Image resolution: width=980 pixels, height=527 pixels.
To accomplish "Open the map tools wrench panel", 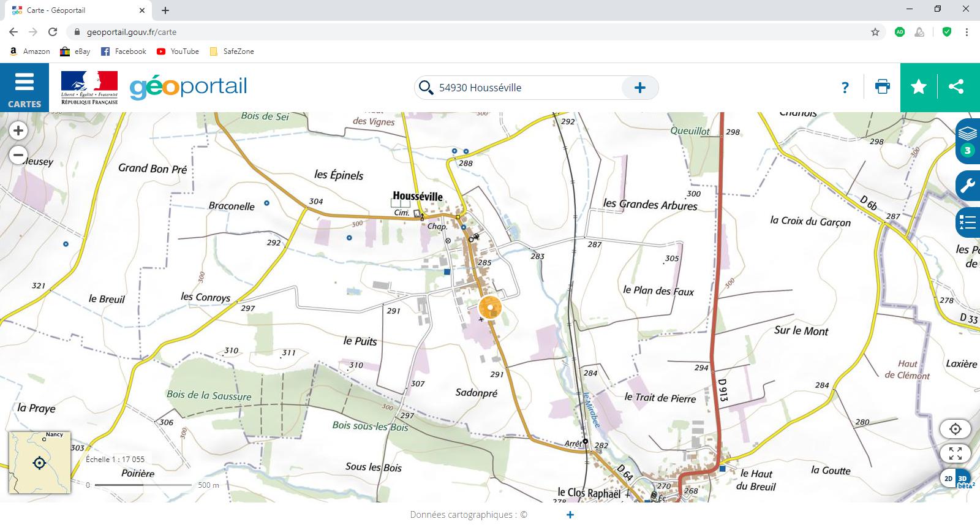I will [968, 185].
